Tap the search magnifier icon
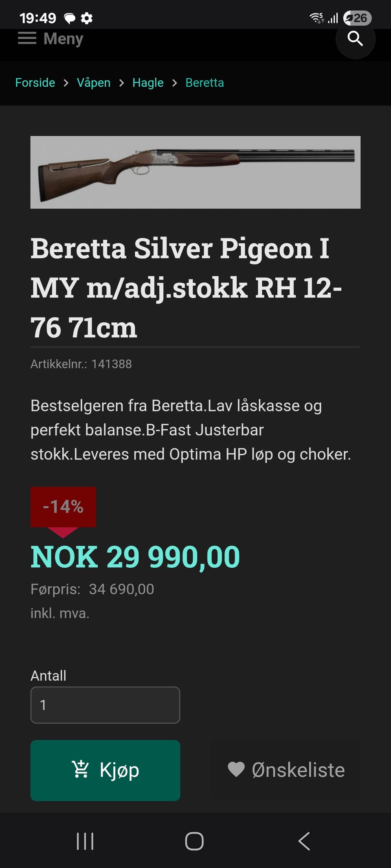 coord(355,39)
